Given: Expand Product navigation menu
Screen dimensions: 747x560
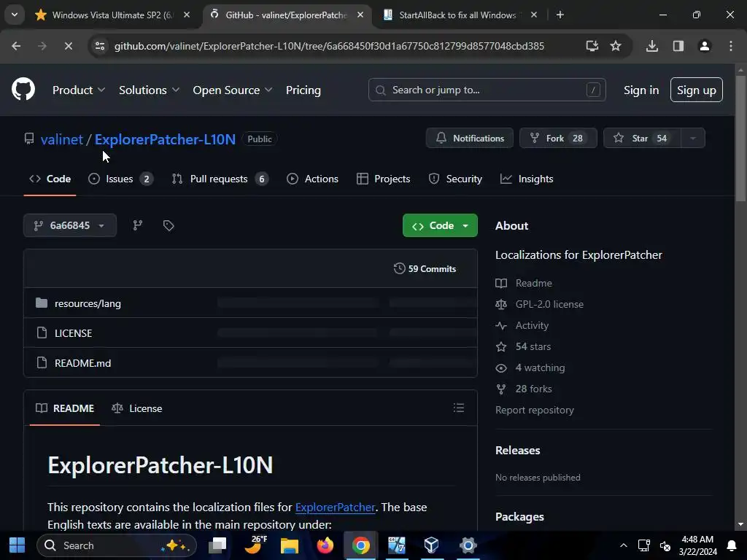Looking at the screenshot, I should 79,90.
